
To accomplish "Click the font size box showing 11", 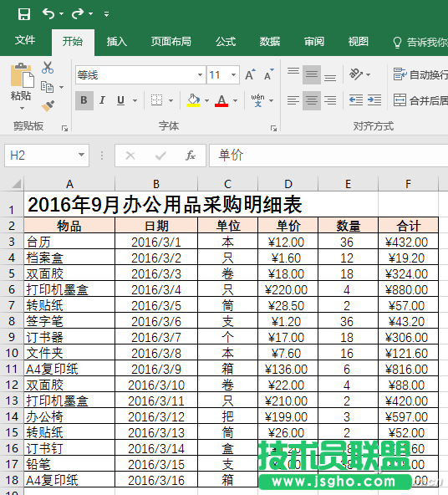I will coord(218,74).
